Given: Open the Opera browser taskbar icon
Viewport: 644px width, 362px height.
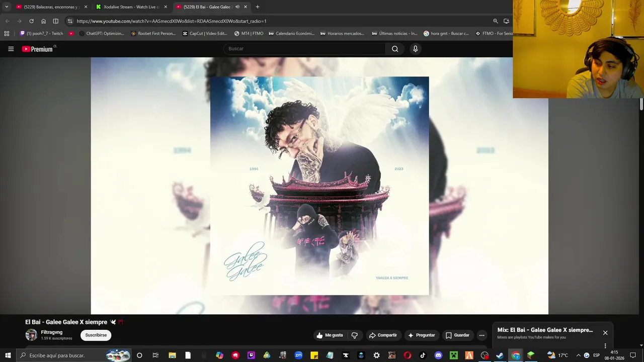Looking at the screenshot, I should [x=407, y=355].
